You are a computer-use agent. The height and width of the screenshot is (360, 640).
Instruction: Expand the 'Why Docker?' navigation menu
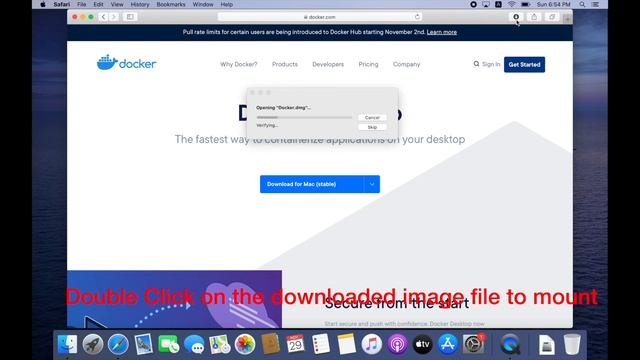(239, 64)
